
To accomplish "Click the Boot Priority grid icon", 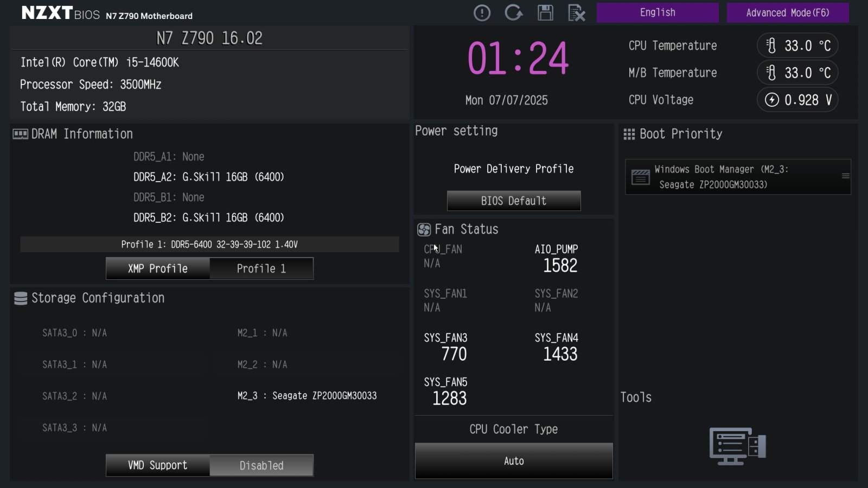I will pyautogui.click(x=629, y=134).
